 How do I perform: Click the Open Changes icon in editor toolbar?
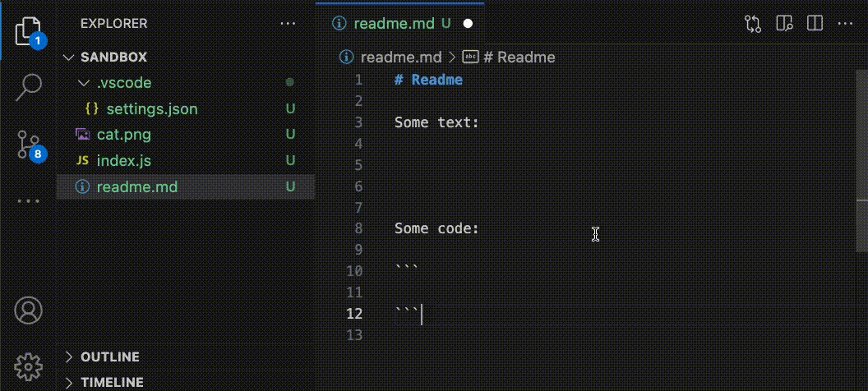click(x=752, y=23)
